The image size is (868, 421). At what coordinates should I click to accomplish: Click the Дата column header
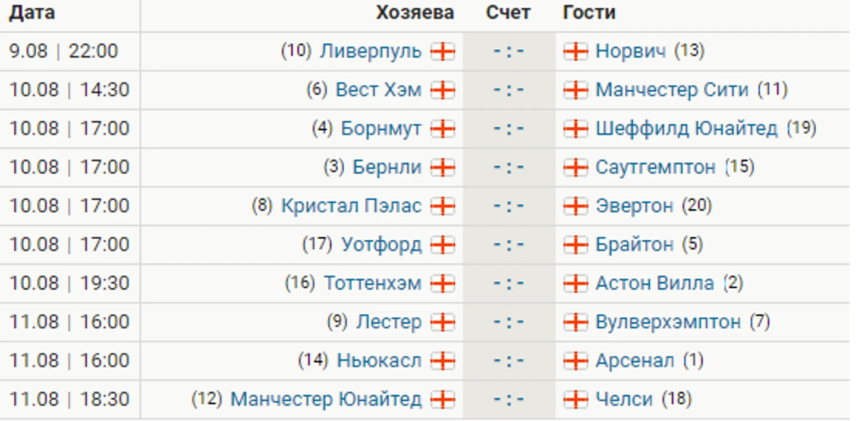point(32,12)
